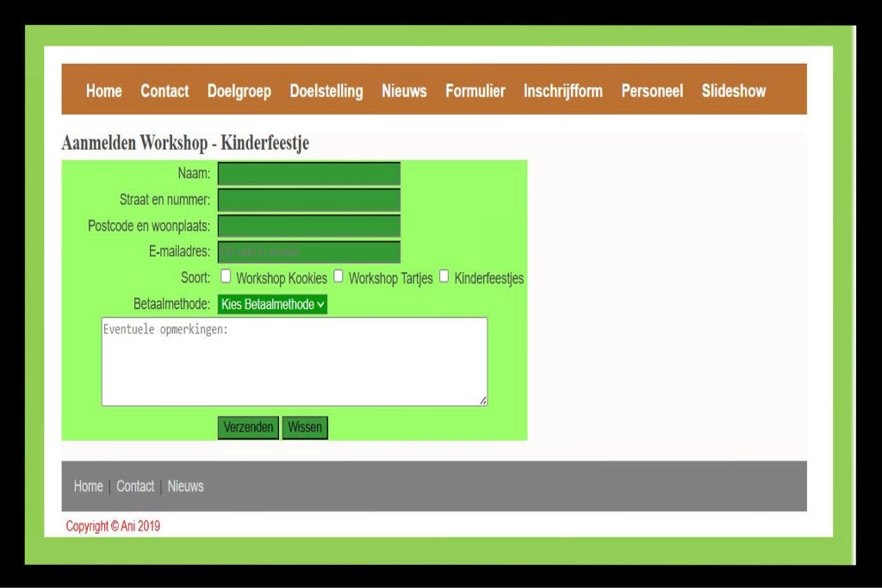Tick the Workshop Tartjes checkbox

[339, 276]
